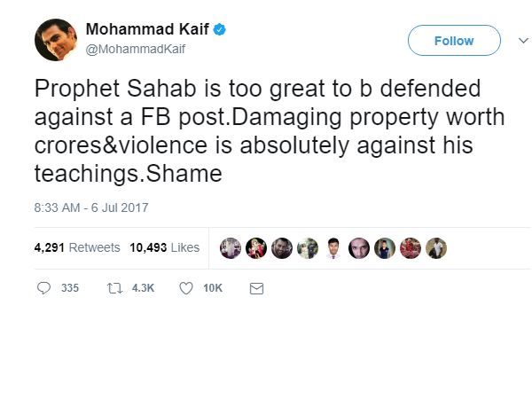Select the liker avatar with white shirt and tie
The image size is (532, 399).
click(332, 247)
